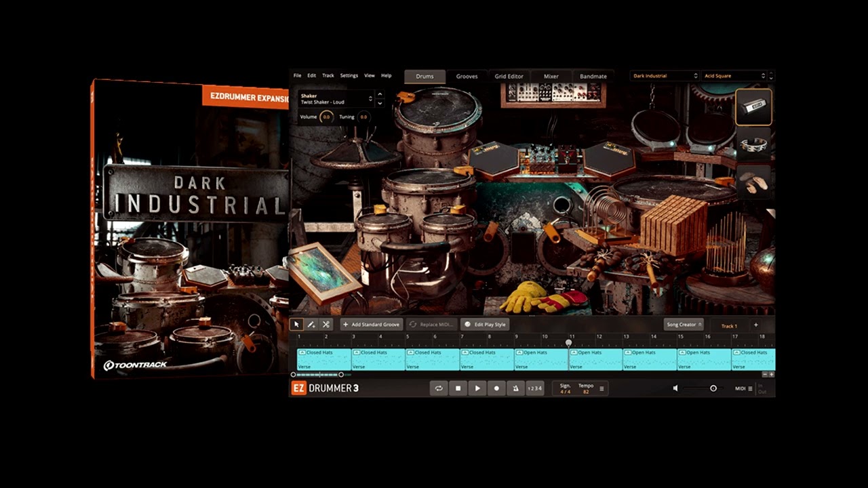Switch to the Mixer tab
This screenshot has width=868, height=488.
551,77
